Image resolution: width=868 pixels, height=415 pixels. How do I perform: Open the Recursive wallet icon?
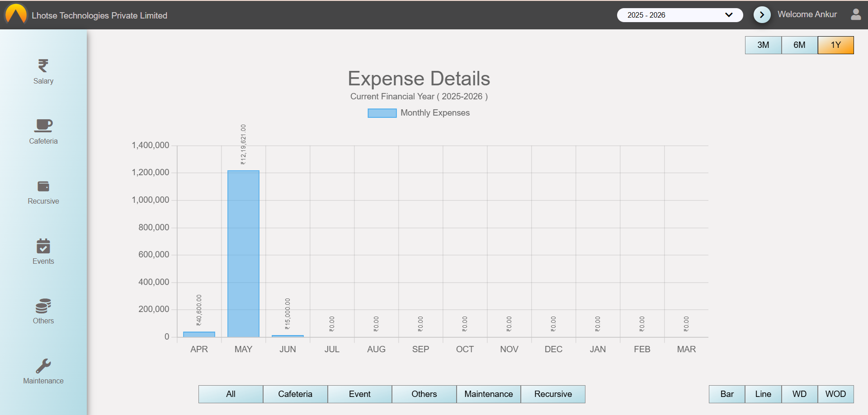(43, 186)
